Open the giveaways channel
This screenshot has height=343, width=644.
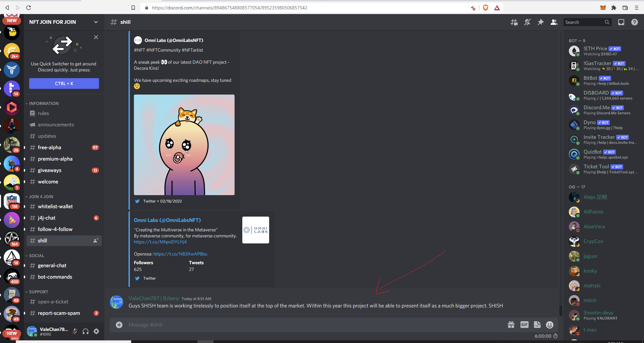click(x=64, y=170)
